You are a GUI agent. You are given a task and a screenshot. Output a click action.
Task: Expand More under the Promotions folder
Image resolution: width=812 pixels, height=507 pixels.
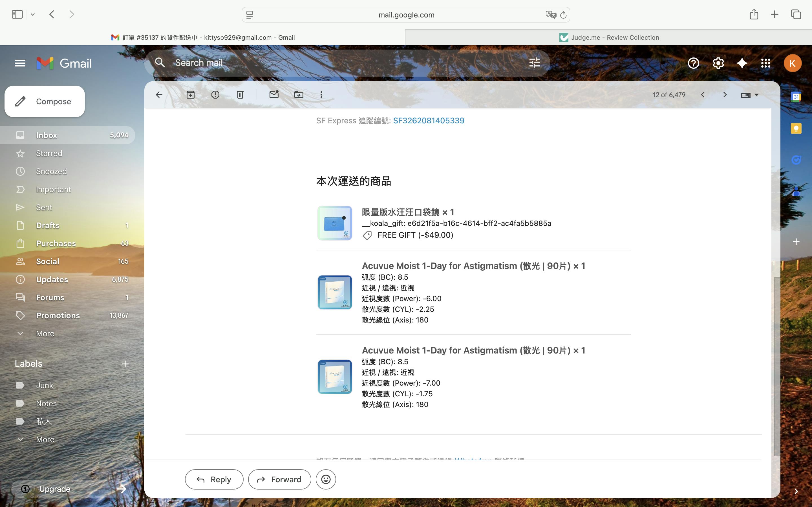coord(45,334)
